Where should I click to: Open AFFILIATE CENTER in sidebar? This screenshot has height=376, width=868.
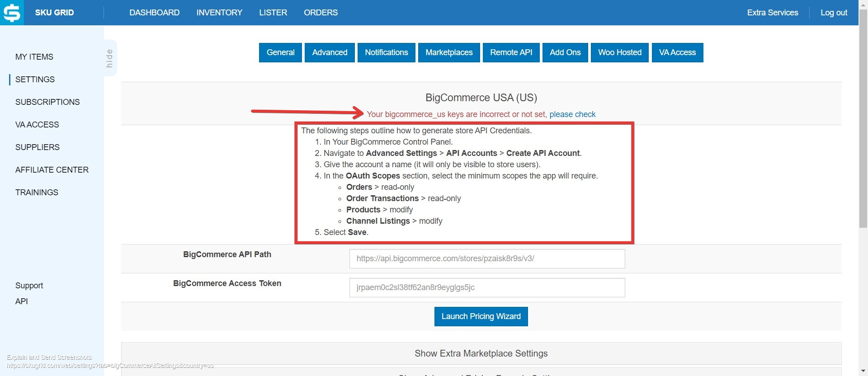[52, 170]
